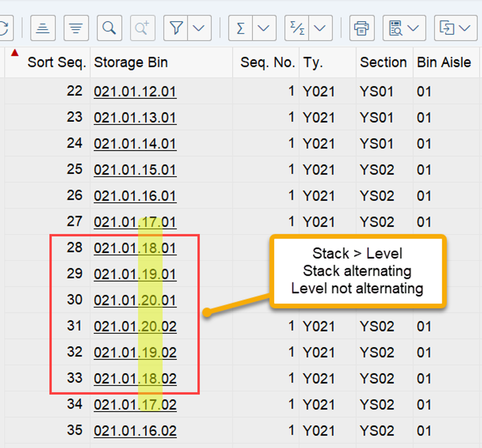This screenshot has height=448, width=482.
Task: Sort table in descending order
Action: 76,28
